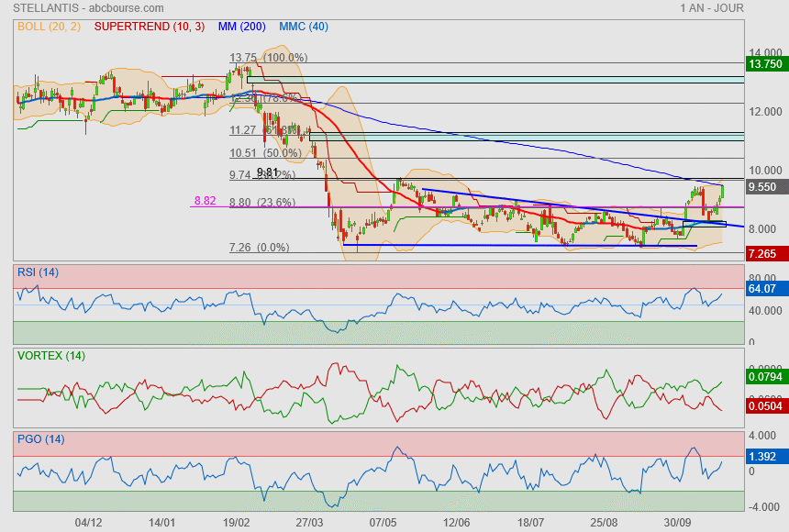Select the PGO (14) panel label
This screenshot has width=789, height=532.
[40, 439]
